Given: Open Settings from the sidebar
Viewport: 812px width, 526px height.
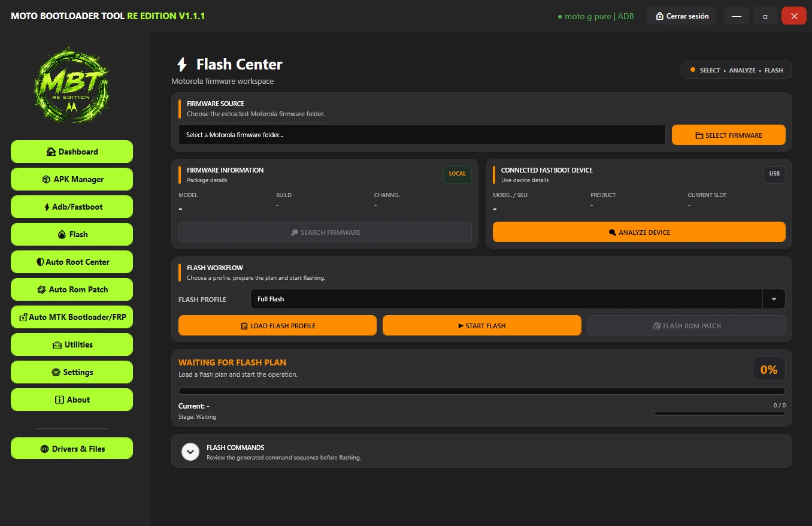Looking at the screenshot, I should (x=72, y=372).
